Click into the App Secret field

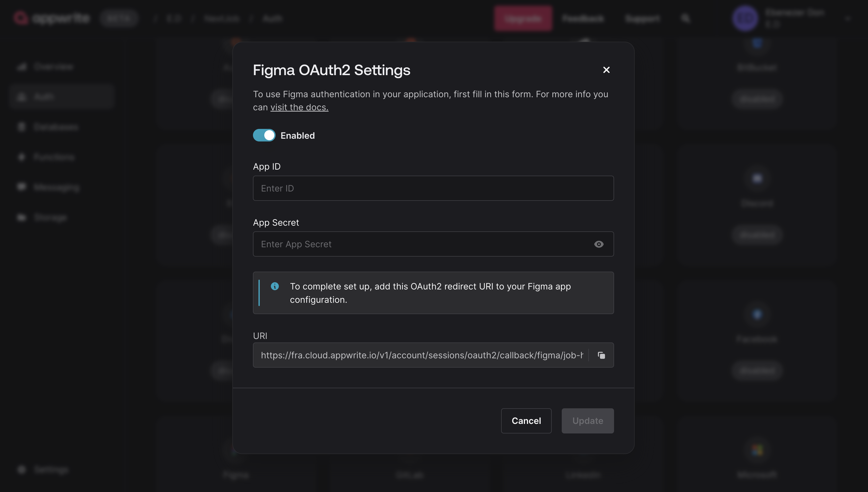click(x=423, y=244)
